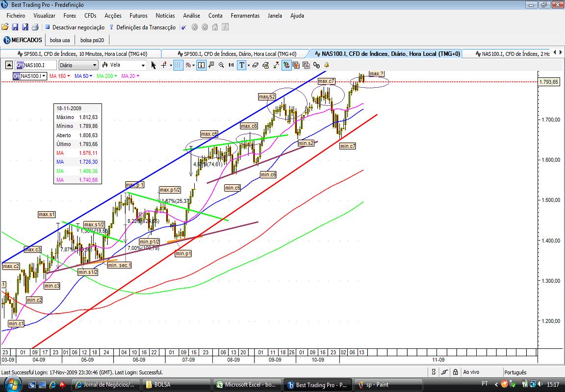Select the arrow pointer cursor tool

pos(154,65)
